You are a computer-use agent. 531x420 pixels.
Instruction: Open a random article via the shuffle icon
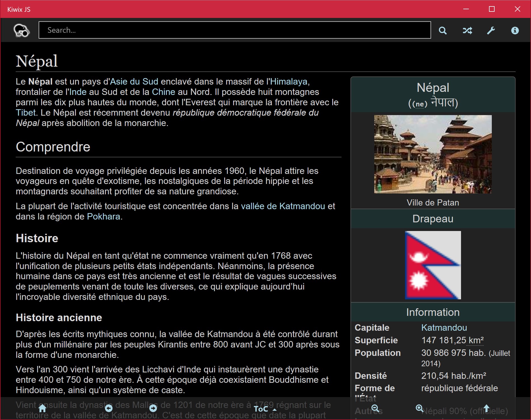(x=468, y=30)
